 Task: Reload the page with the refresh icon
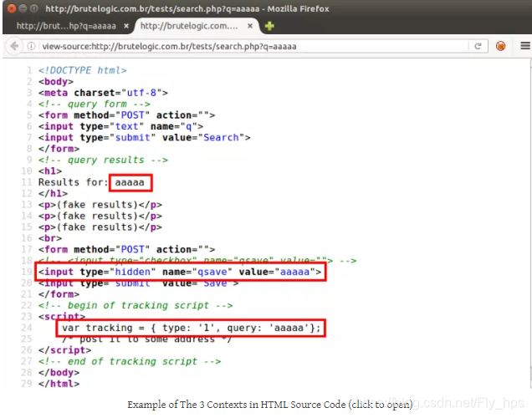tap(478, 46)
